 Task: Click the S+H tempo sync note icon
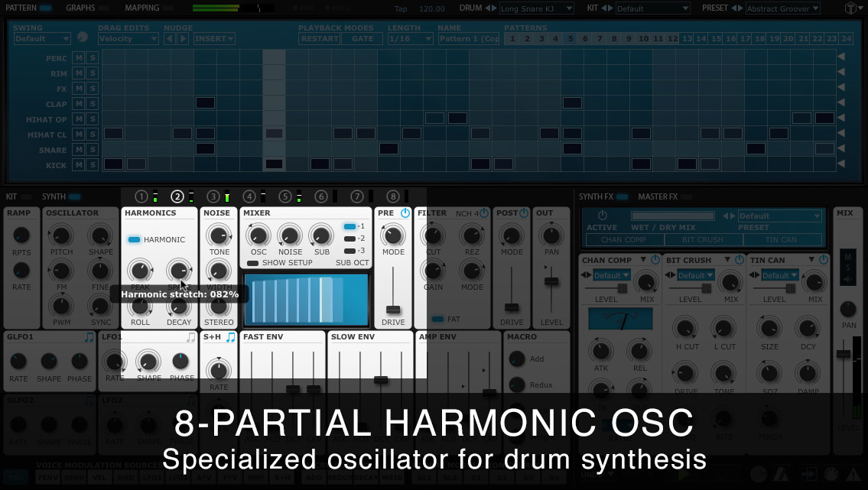tap(231, 337)
